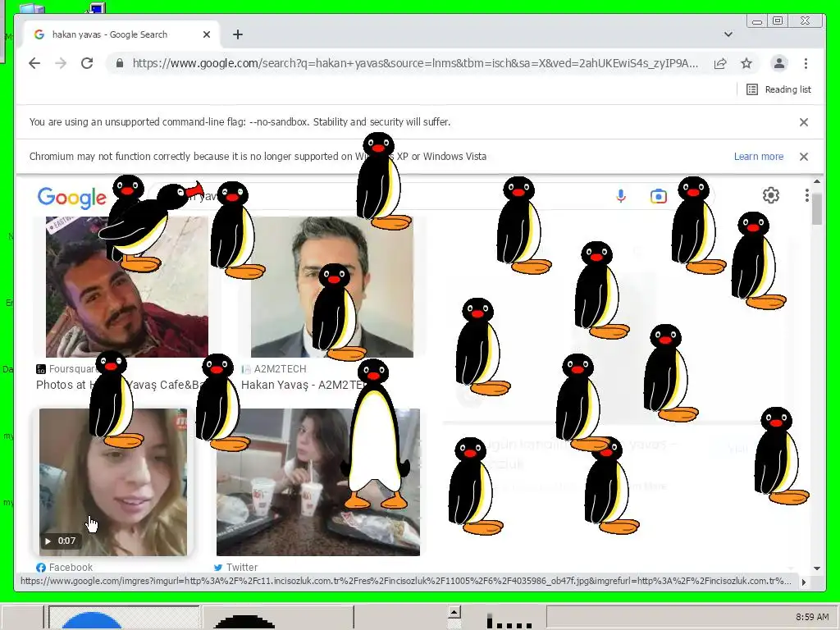Click the taskbar up arrow expander

(454, 611)
